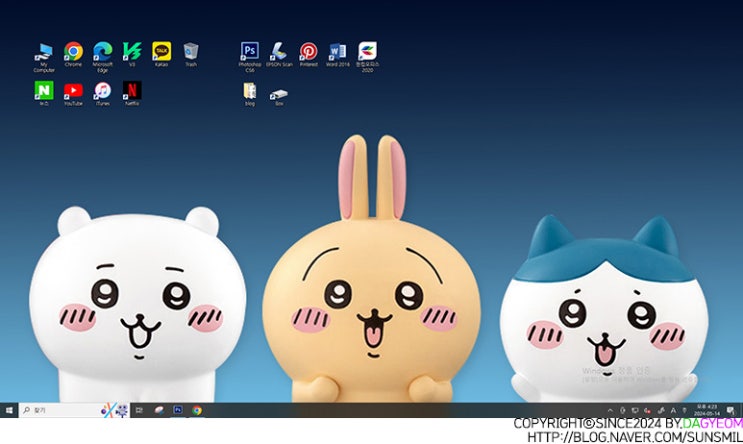Open the pinned app left of Photoshop in taskbar
This screenshot has height=444, width=743.
159,410
